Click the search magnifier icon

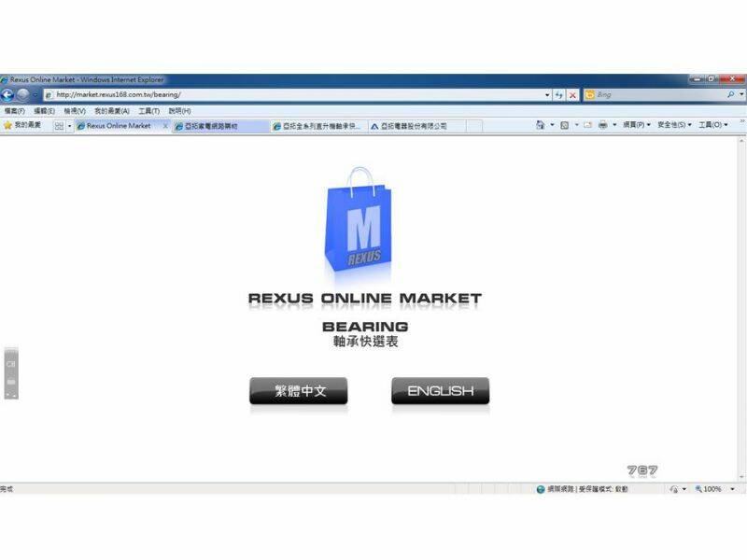pos(731,95)
